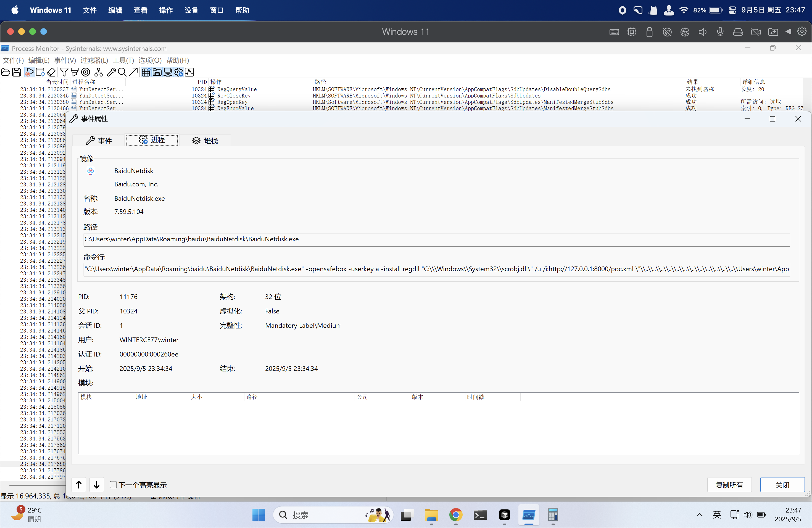Click the target crosshair include-process icon

tap(86, 72)
